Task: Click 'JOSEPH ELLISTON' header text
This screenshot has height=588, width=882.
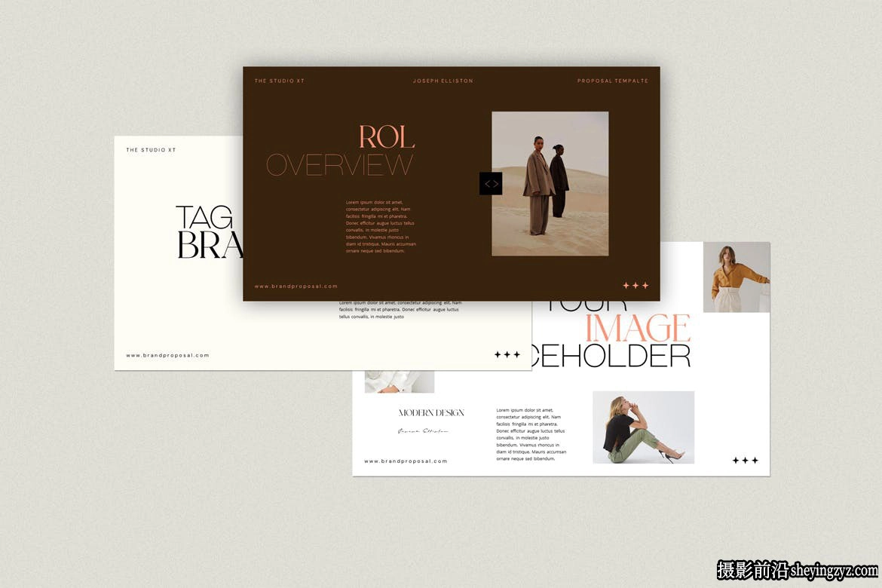Action: [x=443, y=81]
